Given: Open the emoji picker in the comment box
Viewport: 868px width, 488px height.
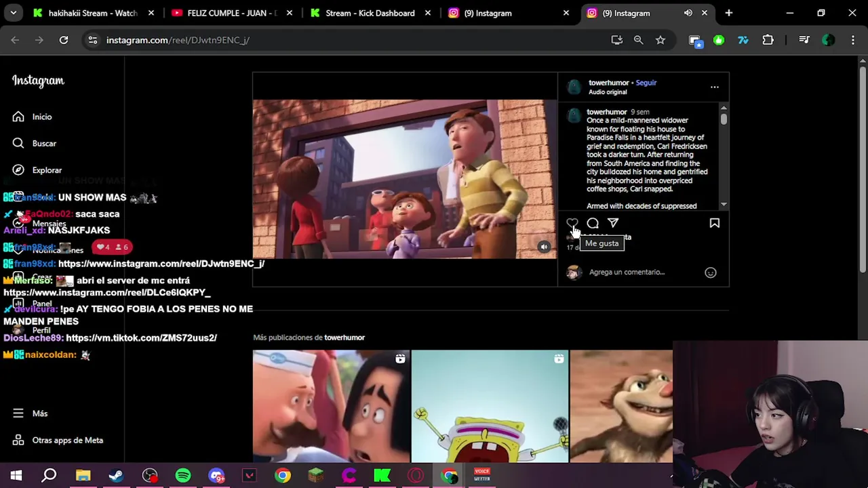Looking at the screenshot, I should pyautogui.click(x=710, y=272).
